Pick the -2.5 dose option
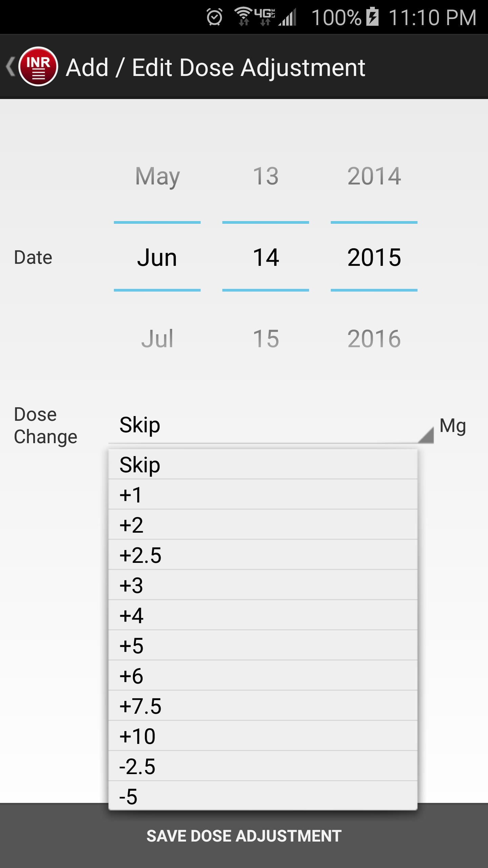Image resolution: width=488 pixels, height=868 pixels. [x=263, y=766]
